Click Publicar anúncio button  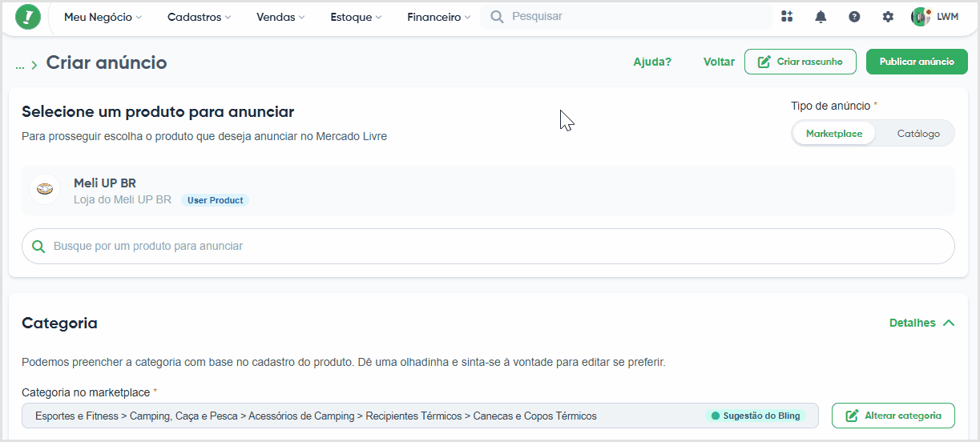(917, 62)
